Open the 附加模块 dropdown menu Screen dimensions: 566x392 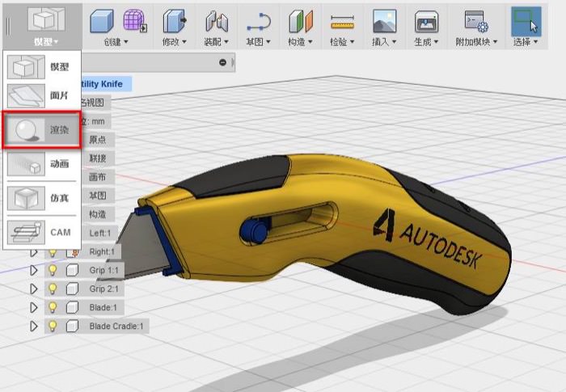click(x=476, y=42)
